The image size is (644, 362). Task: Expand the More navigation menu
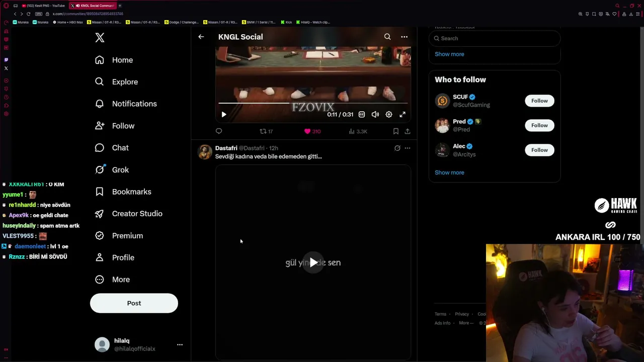112,280
